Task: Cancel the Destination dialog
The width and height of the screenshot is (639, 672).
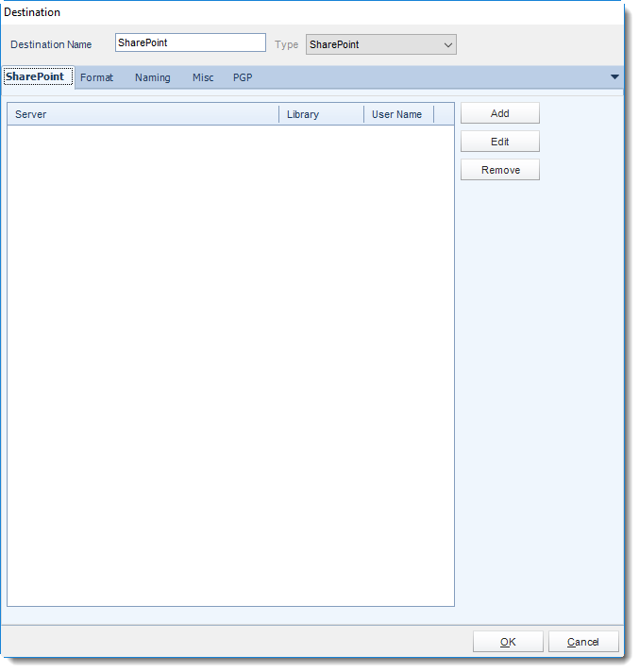Action: (x=583, y=642)
